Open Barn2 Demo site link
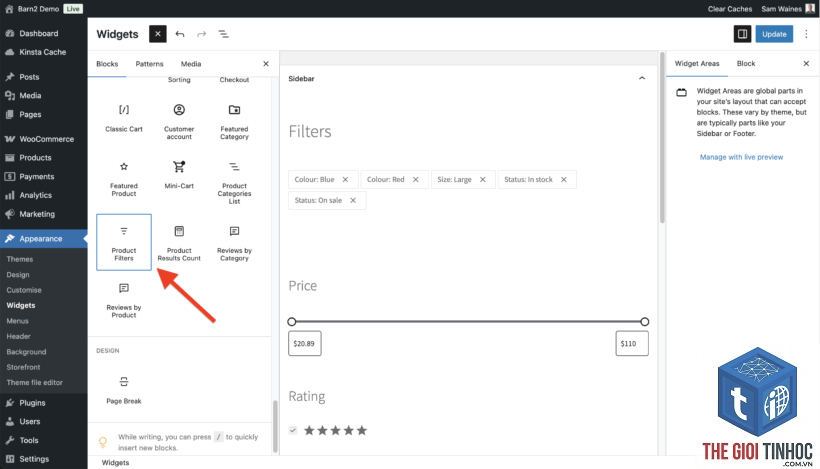The image size is (820, 469). tap(32, 9)
